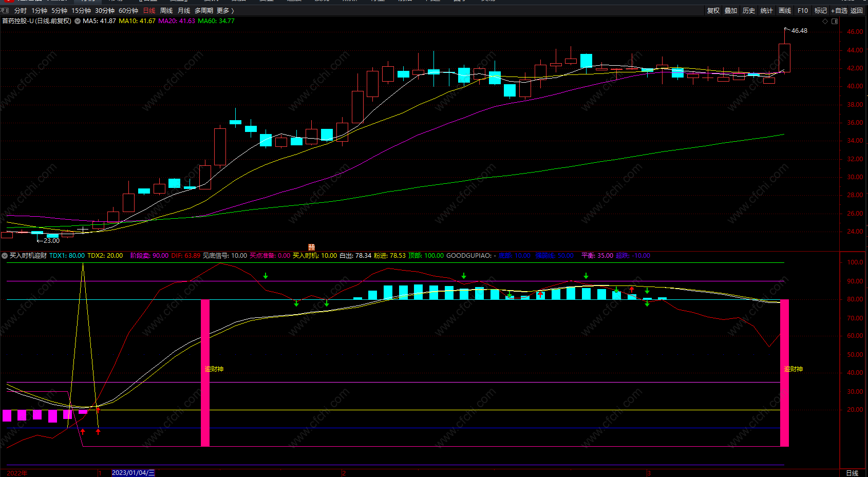This screenshot has width=868, height=477.
Task: Toggle the side panel icon at chart top right
Action: click(835, 21)
